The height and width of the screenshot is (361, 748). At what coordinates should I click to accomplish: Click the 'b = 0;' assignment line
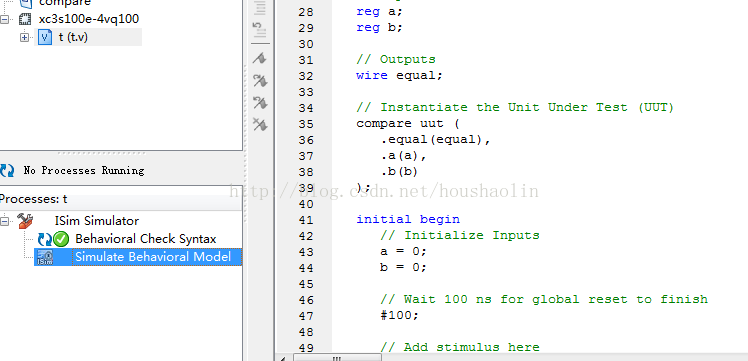[x=404, y=268]
